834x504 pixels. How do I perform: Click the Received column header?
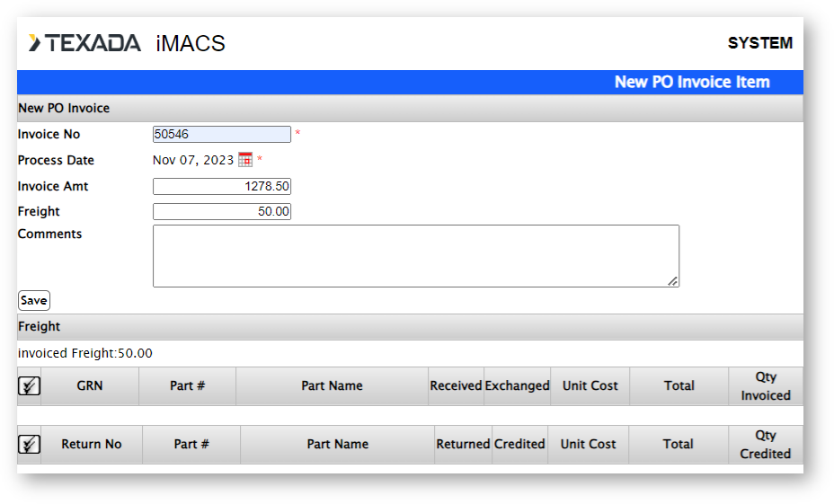(x=456, y=386)
